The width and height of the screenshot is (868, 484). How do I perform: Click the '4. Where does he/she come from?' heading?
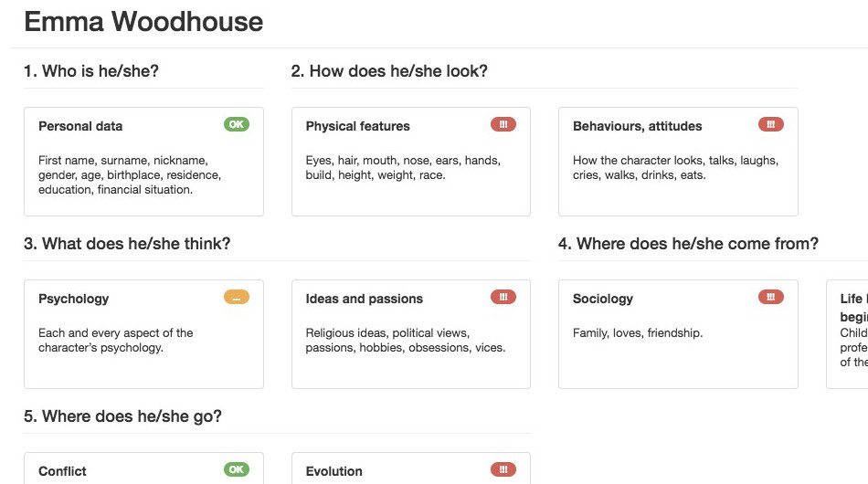(688, 244)
